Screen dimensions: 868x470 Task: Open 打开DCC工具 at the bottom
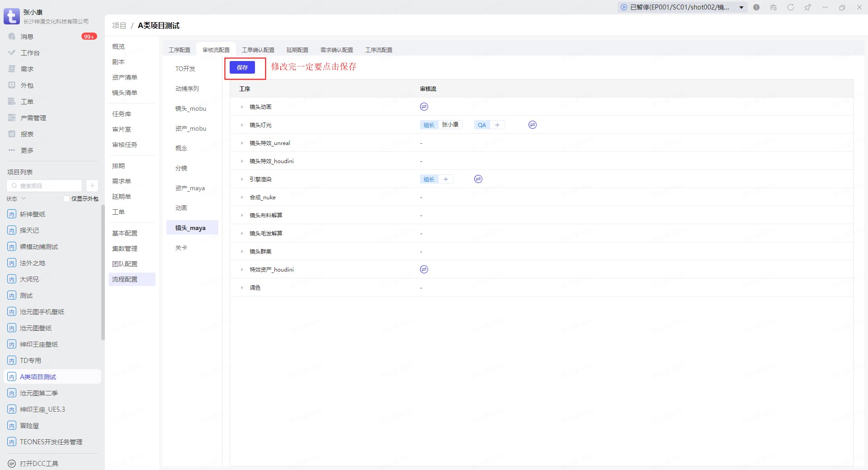(38, 463)
